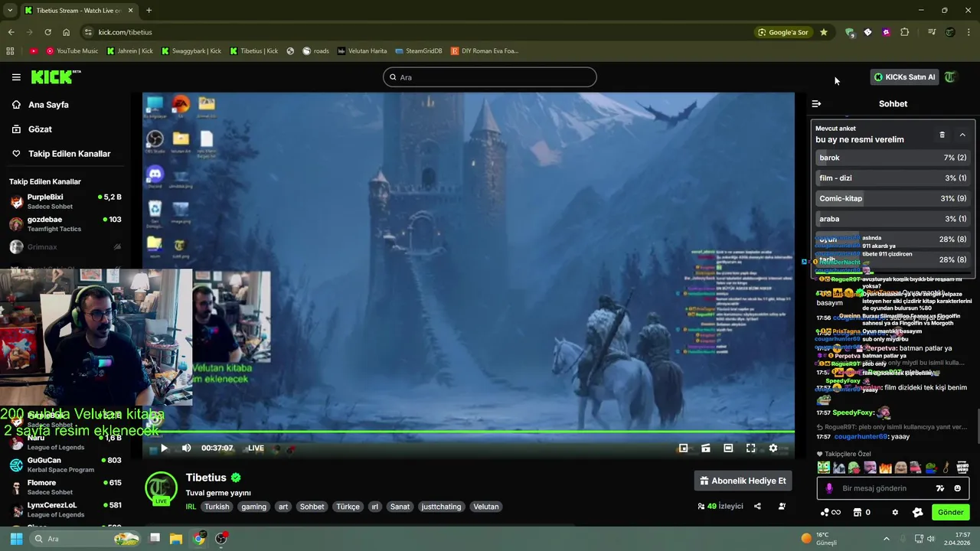Vote for barok in poll
980x551 pixels.
pyautogui.click(x=893, y=158)
